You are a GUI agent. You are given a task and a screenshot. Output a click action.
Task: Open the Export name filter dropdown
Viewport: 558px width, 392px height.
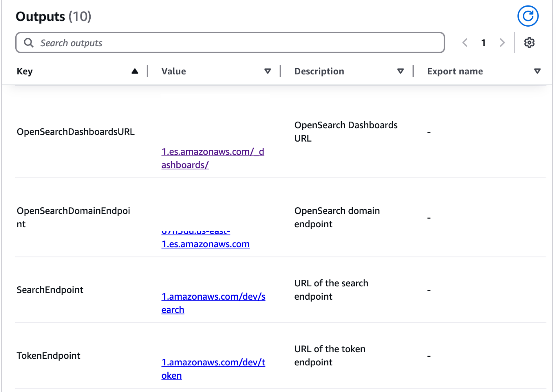537,71
